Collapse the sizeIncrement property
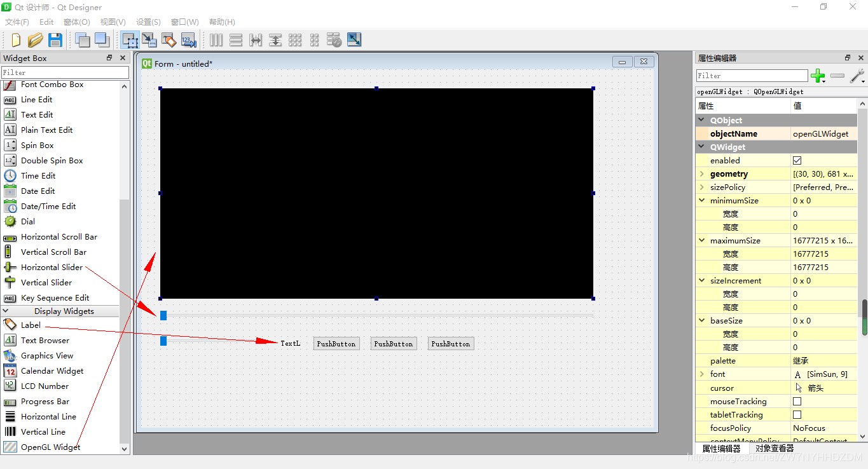The width and height of the screenshot is (868, 469). [701, 280]
